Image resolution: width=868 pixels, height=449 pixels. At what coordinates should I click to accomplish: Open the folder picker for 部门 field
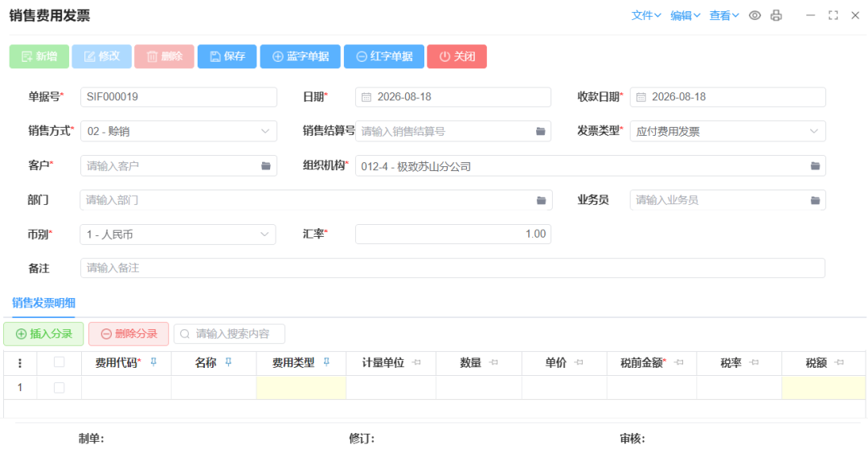click(541, 200)
